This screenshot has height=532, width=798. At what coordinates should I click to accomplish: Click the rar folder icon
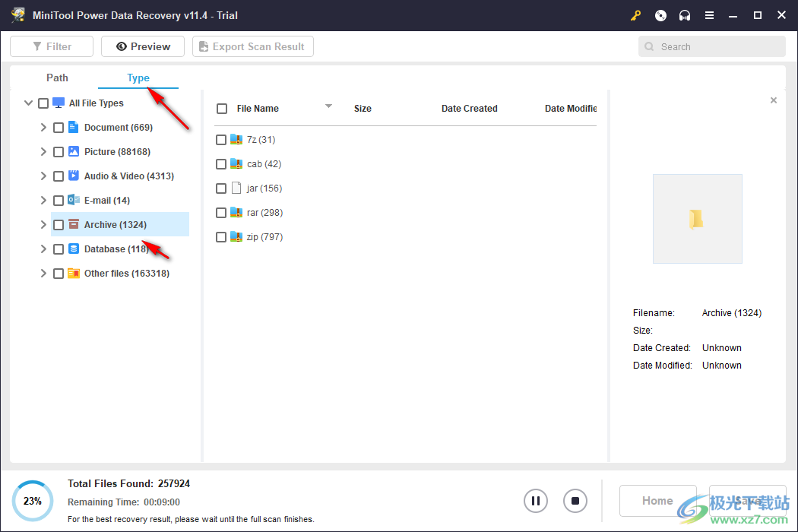click(236, 212)
